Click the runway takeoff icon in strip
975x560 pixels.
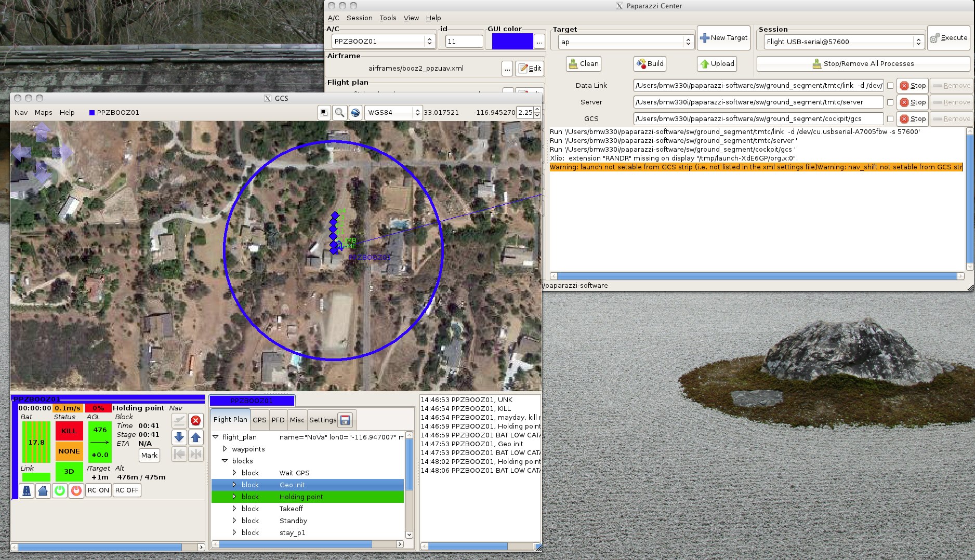(x=27, y=490)
